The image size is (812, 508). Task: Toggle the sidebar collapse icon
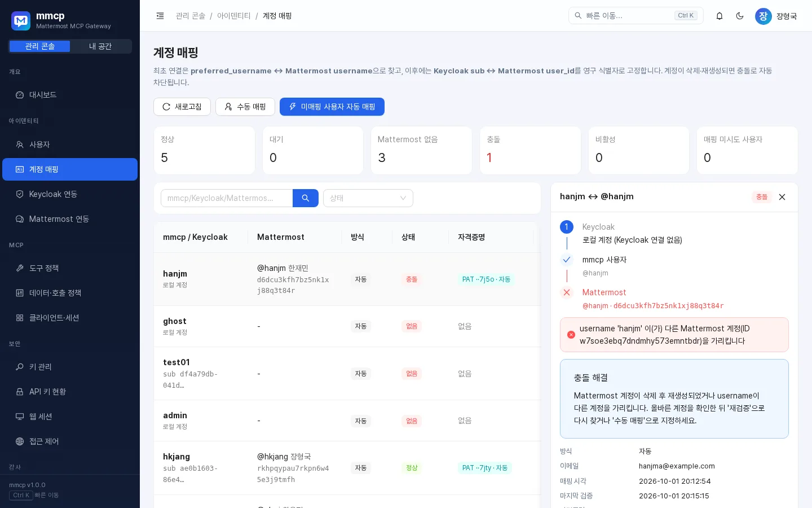[x=160, y=16]
